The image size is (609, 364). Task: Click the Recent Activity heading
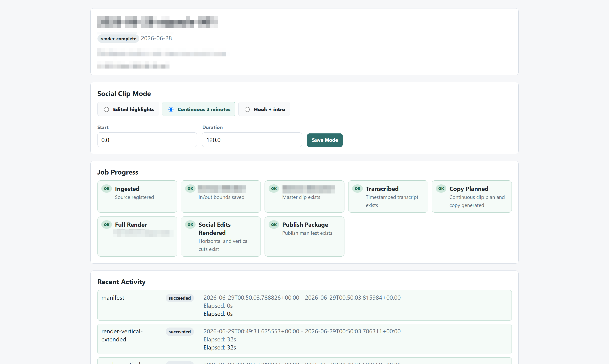tap(121, 282)
